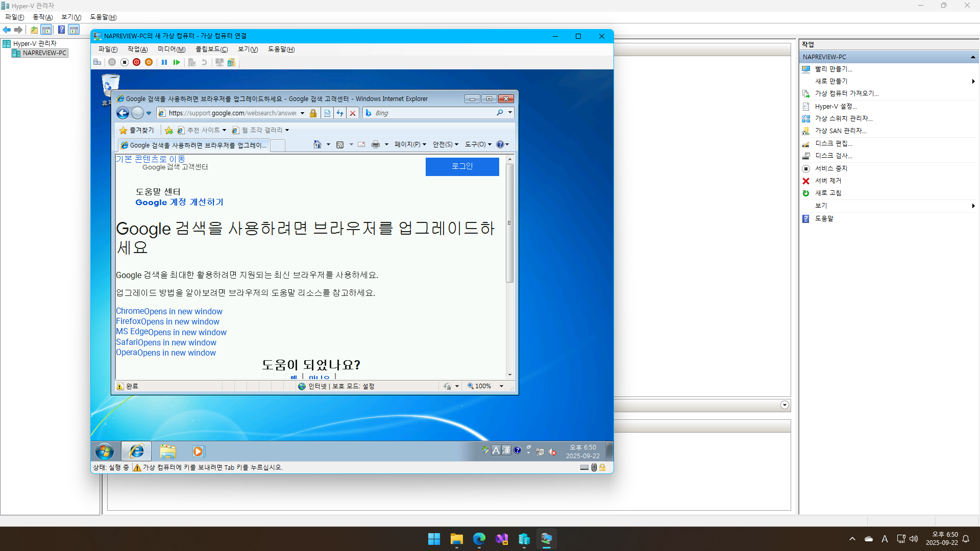Open the host Windows Start button
Viewport: 980px width, 551px height.
click(x=434, y=539)
